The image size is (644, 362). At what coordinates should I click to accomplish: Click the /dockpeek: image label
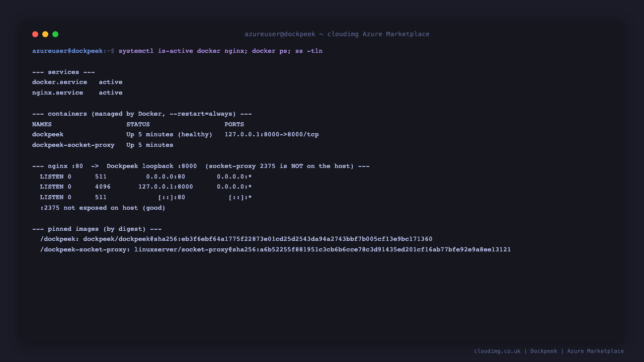tap(59, 239)
